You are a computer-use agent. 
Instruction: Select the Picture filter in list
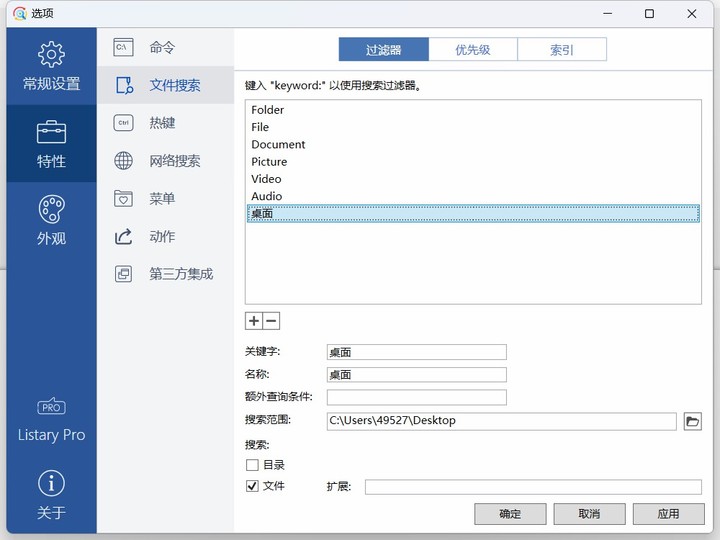[x=269, y=162]
